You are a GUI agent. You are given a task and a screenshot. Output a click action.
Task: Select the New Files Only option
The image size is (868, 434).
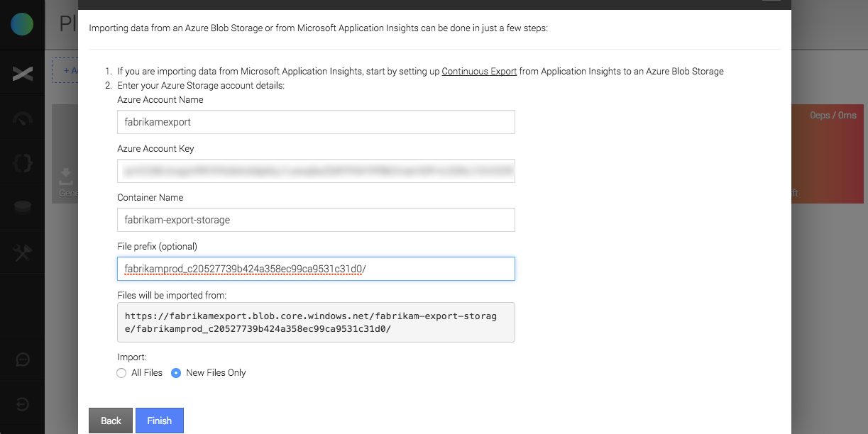[x=176, y=373]
